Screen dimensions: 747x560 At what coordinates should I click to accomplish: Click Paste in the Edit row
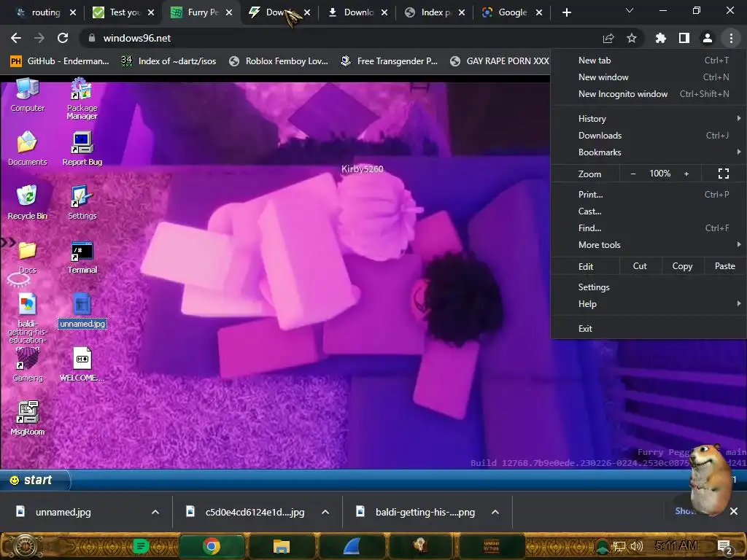click(724, 266)
